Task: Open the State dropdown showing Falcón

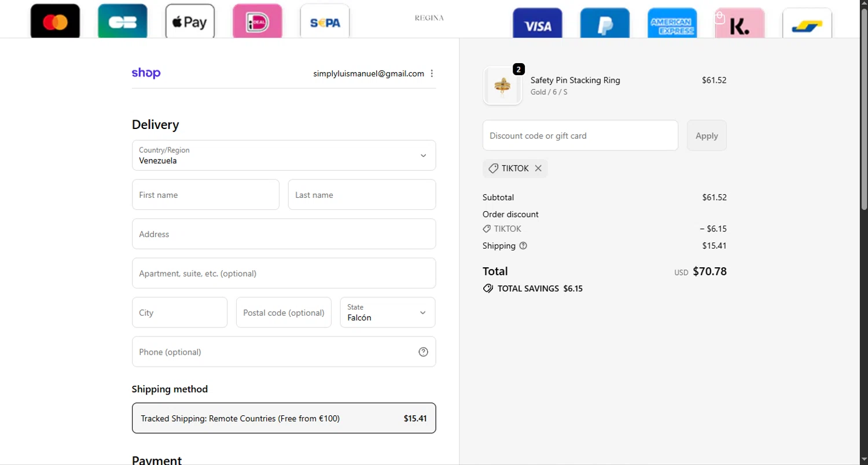Action: tap(388, 312)
